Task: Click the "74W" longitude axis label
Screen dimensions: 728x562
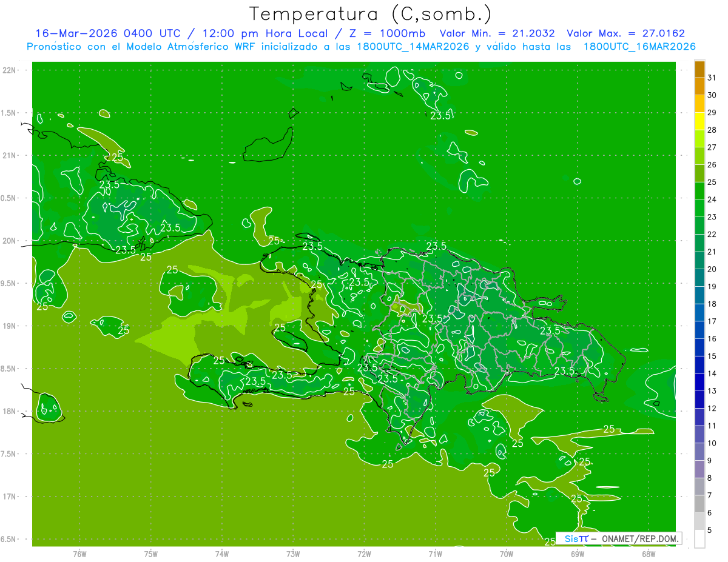Action: [222, 554]
